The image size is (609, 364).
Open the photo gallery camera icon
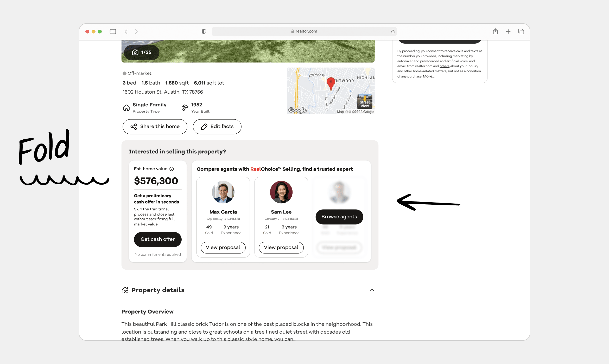tap(135, 52)
